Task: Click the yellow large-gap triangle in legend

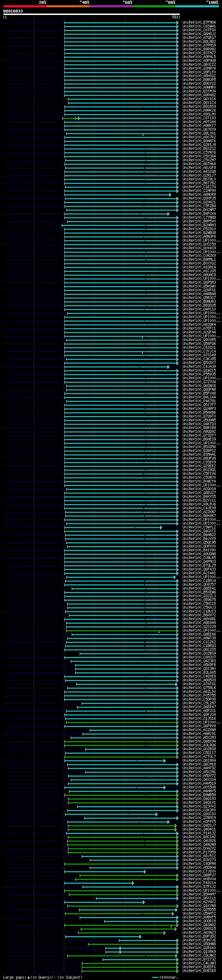Action: click(x=28, y=977)
